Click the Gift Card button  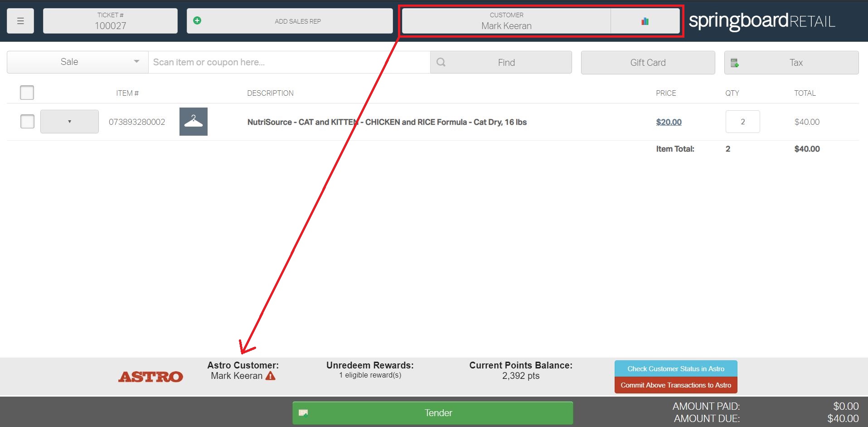coord(648,63)
